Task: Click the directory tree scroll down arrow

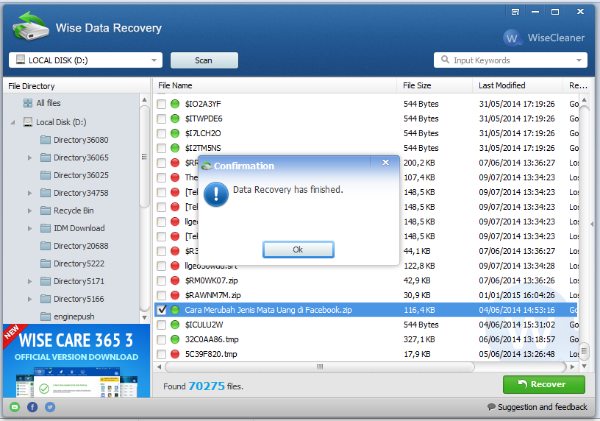Action: click(x=144, y=317)
